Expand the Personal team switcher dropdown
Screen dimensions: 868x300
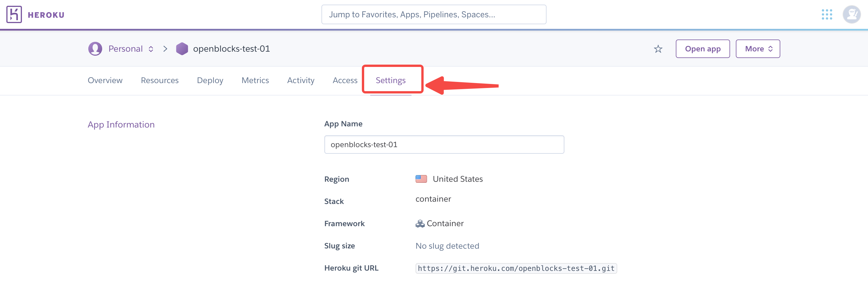pos(151,49)
